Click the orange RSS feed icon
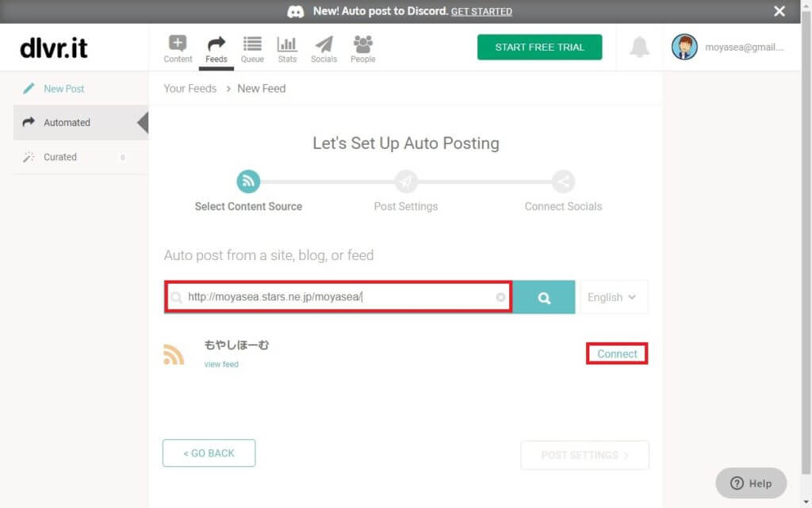This screenshot has height=508, width=812. pos(174,354)
